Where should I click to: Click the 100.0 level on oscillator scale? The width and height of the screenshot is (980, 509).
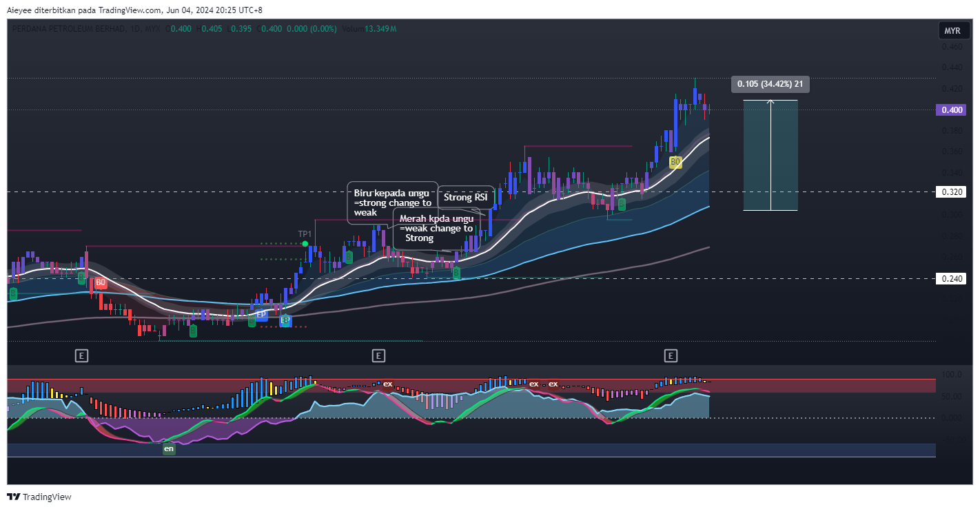click(x=950, y=375)
